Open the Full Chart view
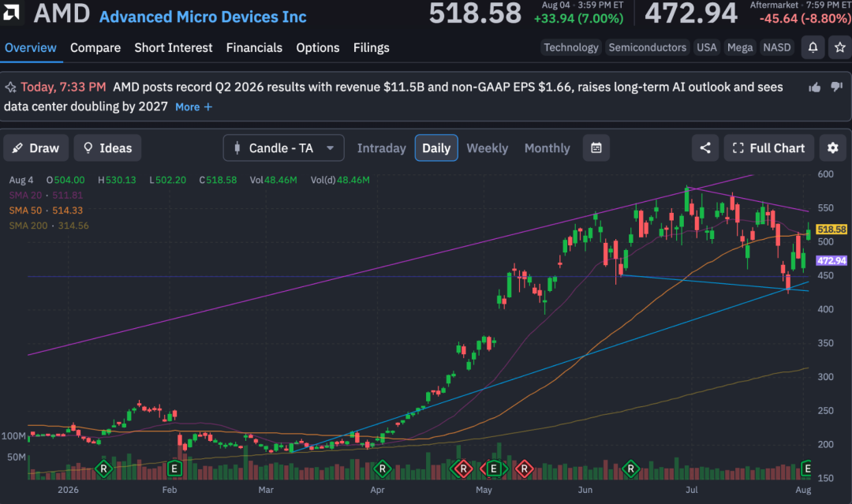The width and height of the screenshot is (852, 504). pyautogui.click(x=769, y=147)
